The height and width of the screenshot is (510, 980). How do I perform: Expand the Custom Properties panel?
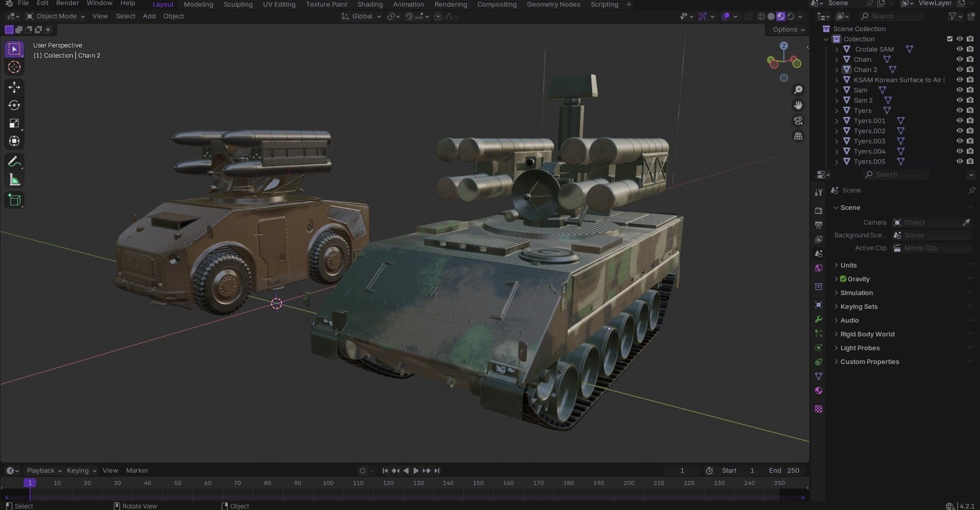870,361
